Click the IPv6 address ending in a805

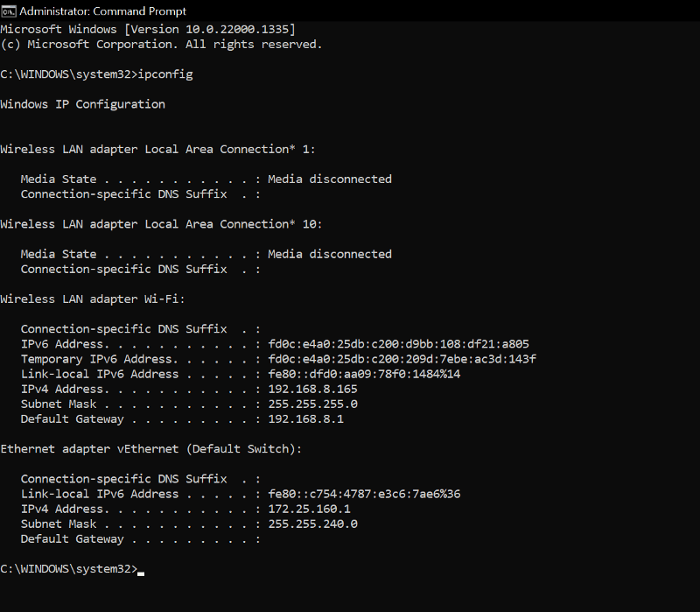(398, 344)
